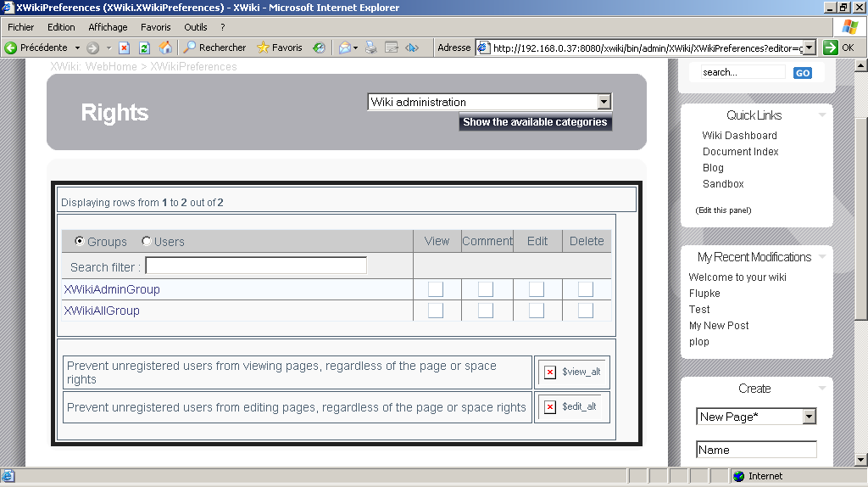
Task: Open the Wiki Dashboard quick link
Action: pos(739,136)
